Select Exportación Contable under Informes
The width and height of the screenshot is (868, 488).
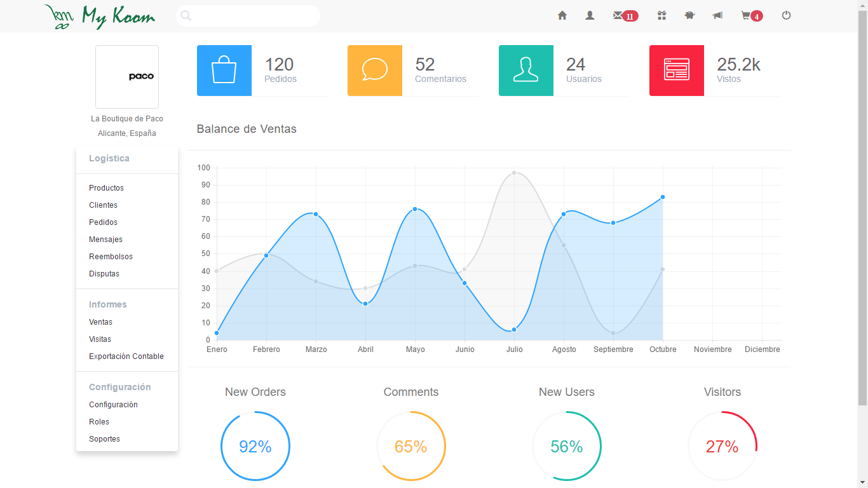click(x=126, y=356)
